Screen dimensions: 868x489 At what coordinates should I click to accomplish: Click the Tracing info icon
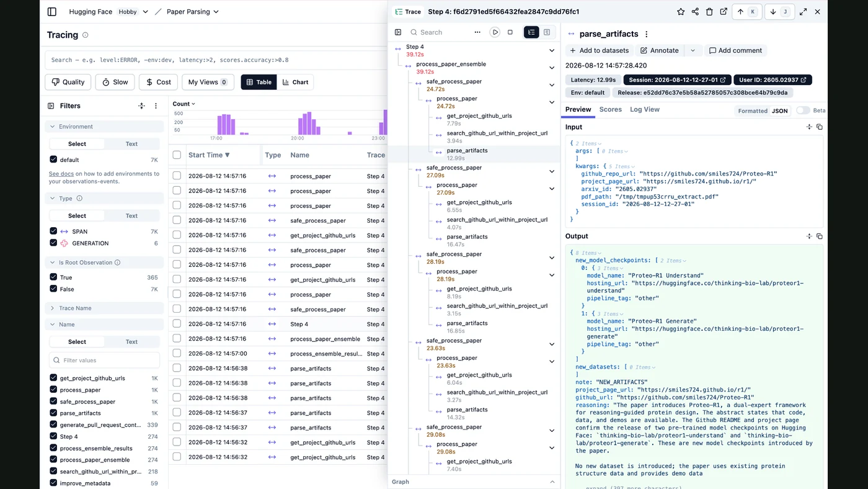coord(86,35)
